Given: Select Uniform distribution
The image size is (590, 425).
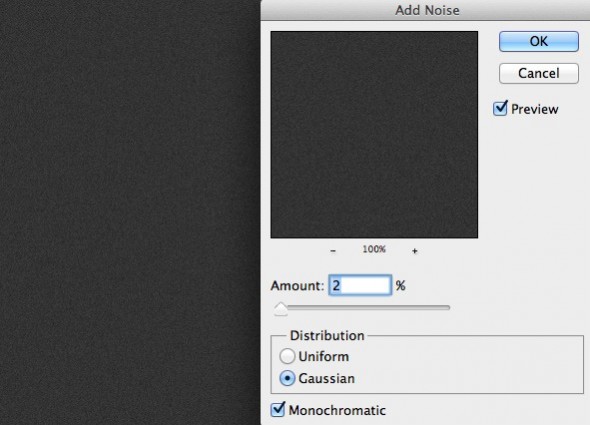Looking at the screenshot, I should [287, 356].
